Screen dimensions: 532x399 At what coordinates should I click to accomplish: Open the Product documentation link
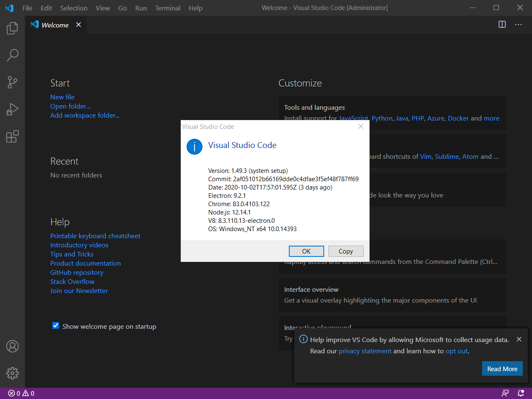(x=85, y=263)
